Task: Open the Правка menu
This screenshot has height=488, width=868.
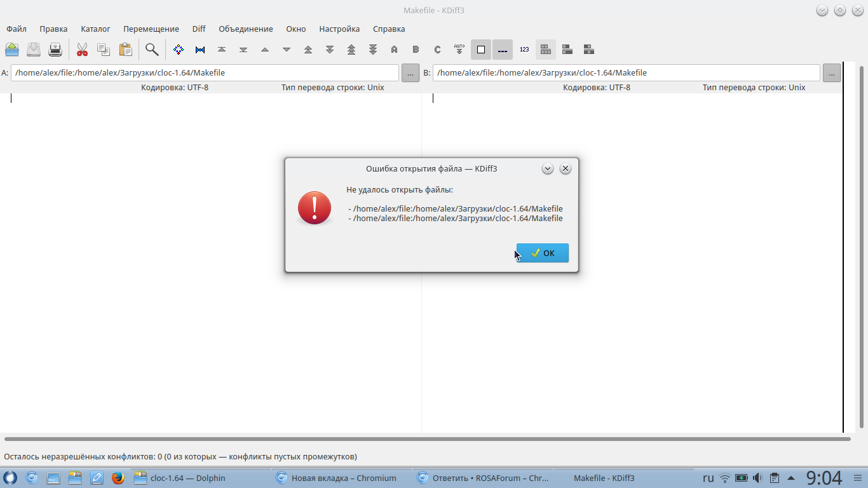Action: 53,29
